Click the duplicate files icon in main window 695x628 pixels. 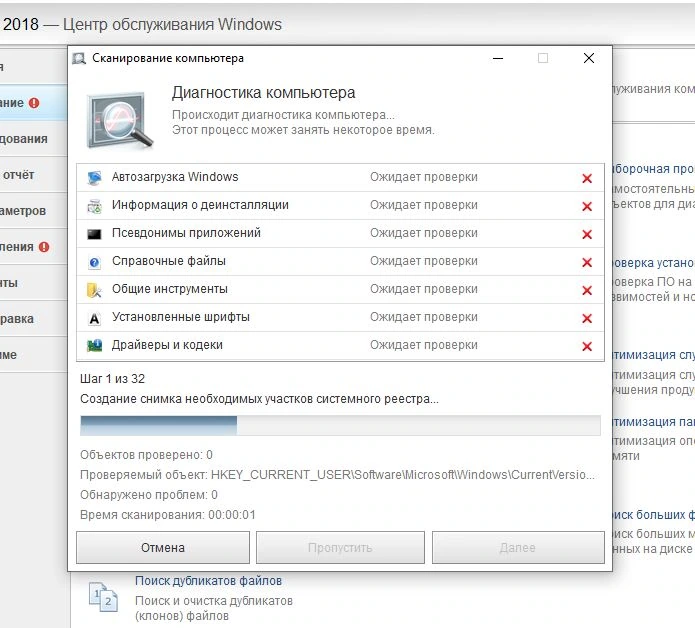[103, 597]
